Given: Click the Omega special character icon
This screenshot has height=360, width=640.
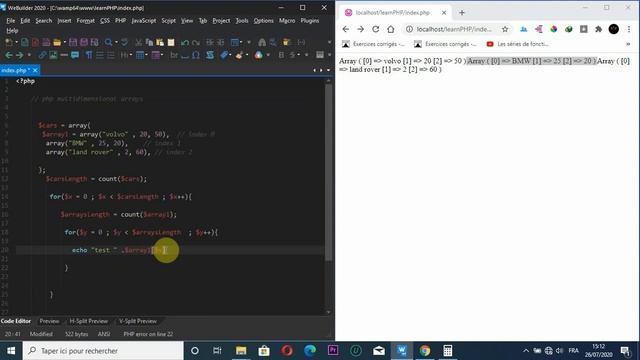Looking at the screenshot, I should (196, 55).
